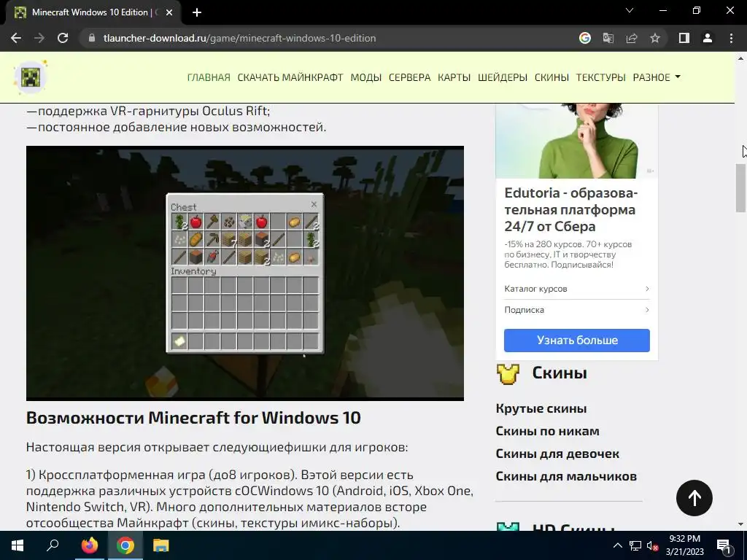The width and height of the screenshot is (747, 560).
Task: Open File Explorer from the taskbar
Action: coord(161,545)
